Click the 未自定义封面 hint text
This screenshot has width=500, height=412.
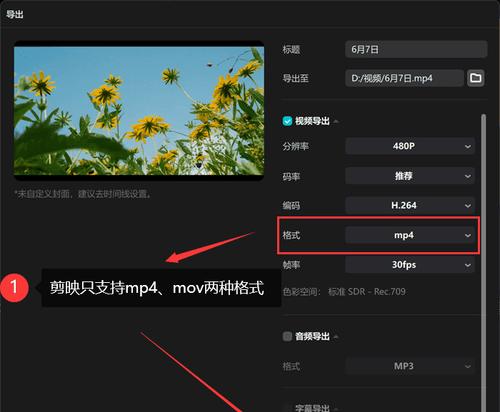(83, 194)
